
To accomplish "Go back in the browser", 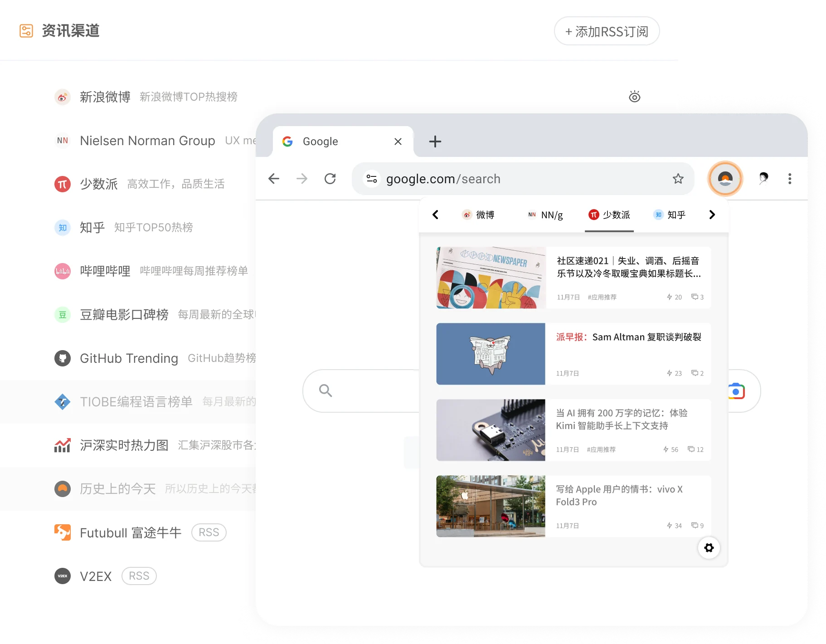I will tap(274, 179).
